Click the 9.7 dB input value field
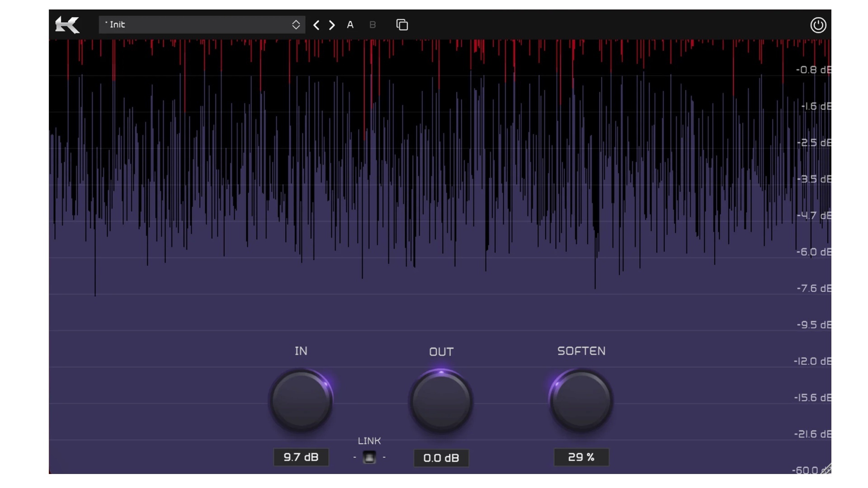The width and height of the screenshot is (868, 488). coord(301,457)
